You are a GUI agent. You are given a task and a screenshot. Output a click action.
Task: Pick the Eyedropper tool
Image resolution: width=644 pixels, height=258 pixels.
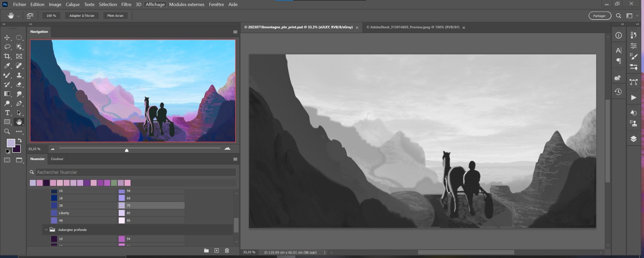click(7, 66)
